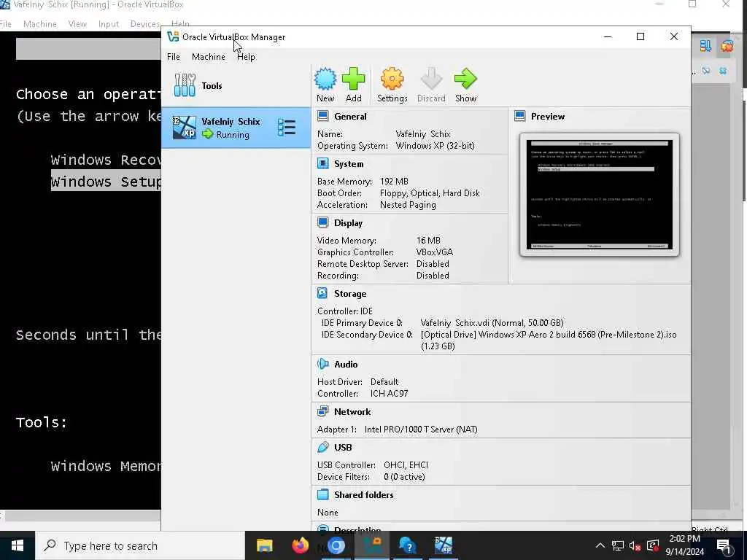Open the Manager's Machine menu

click(208, 57)
